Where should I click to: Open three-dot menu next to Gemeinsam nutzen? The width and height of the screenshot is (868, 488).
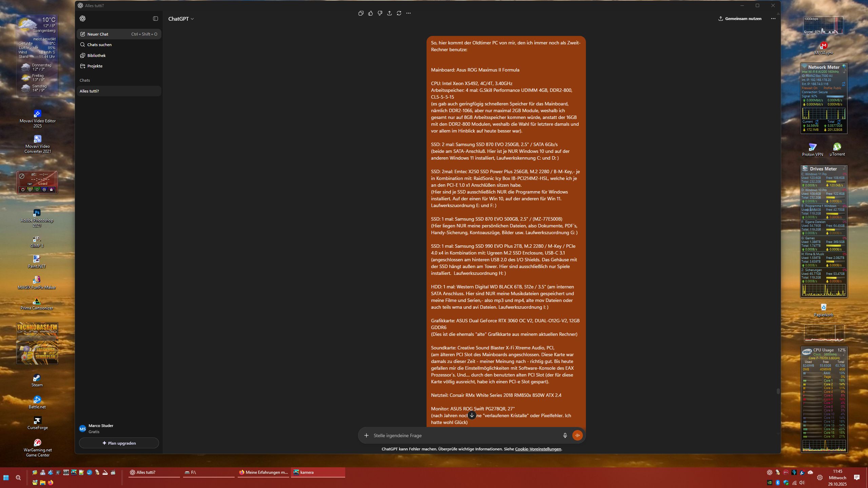tap(773, 19)
